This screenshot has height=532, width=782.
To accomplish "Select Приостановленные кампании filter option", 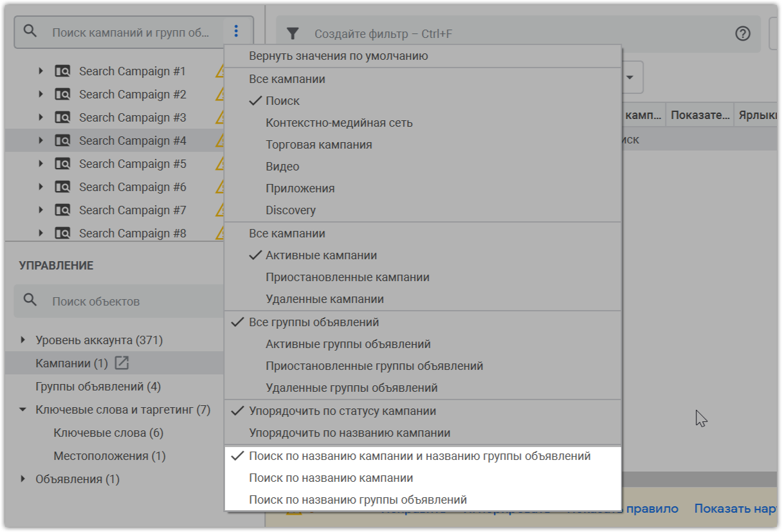I will coord(347,277).
